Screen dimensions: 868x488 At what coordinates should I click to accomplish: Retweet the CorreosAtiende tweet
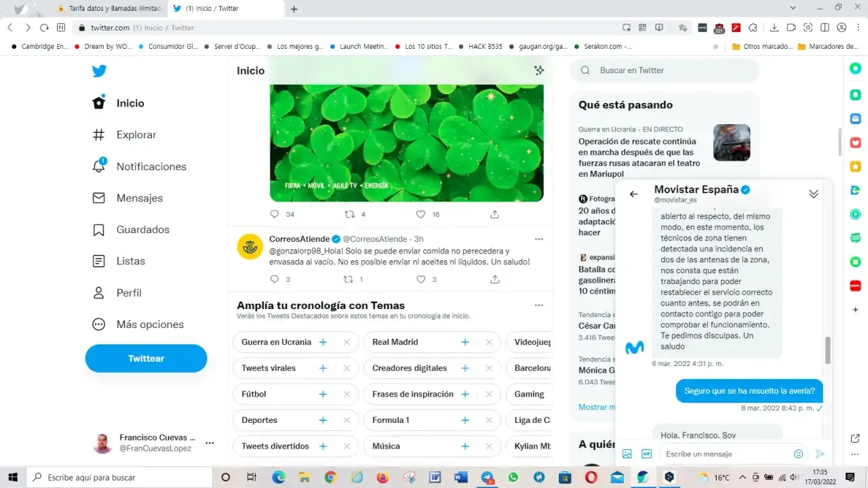pos(350,279)
